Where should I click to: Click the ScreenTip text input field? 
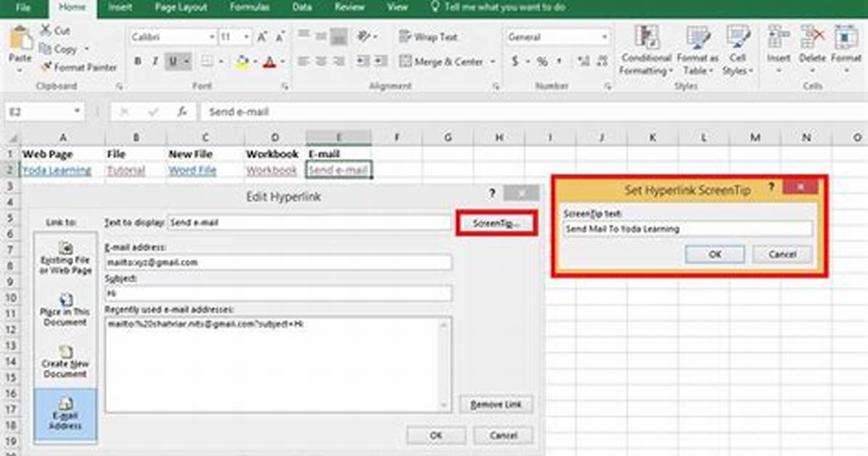pyautogui.click(x=687, y=228)
